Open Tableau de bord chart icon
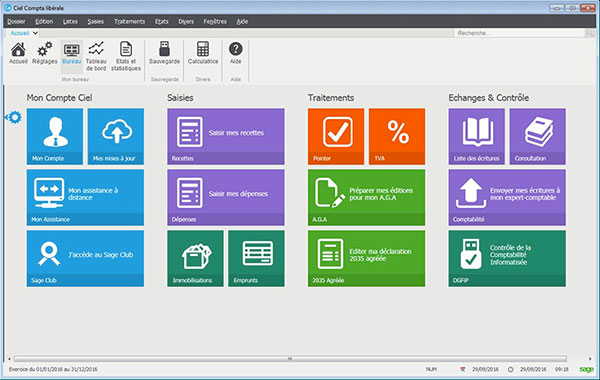The image size is (600, 380). (x=96, y=56)
